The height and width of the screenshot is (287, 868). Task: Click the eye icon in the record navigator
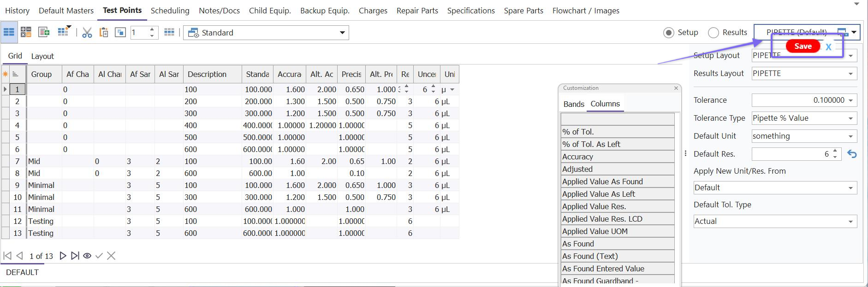[x=87, y=256]
